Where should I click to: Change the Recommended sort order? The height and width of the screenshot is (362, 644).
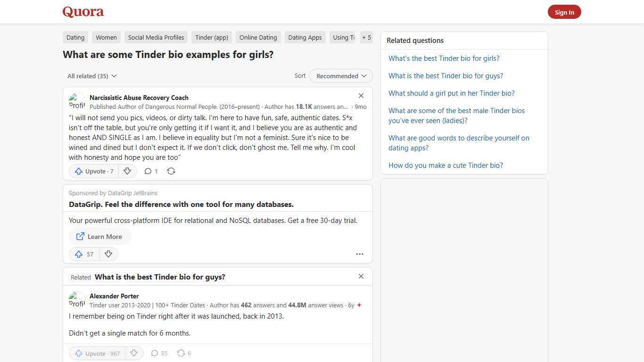click(340, 76)
